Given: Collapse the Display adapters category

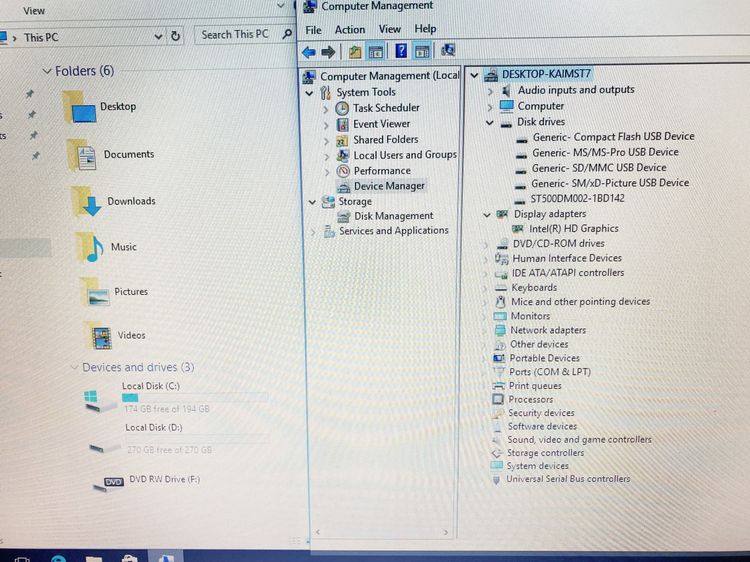Looking at the screenshot, I should 487,215.
